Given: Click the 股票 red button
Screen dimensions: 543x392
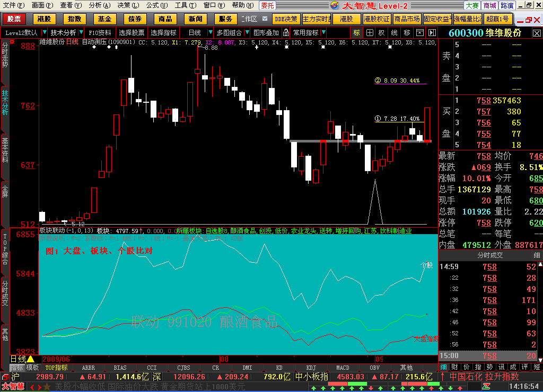Looking at the screenshot, I should pyautogui.click(x=14, y=19).
